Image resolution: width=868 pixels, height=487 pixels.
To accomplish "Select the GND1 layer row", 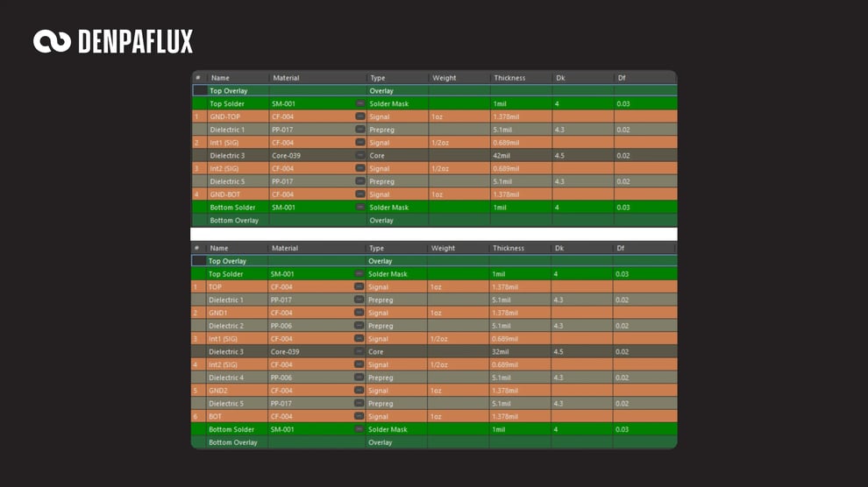I will 435,313.
